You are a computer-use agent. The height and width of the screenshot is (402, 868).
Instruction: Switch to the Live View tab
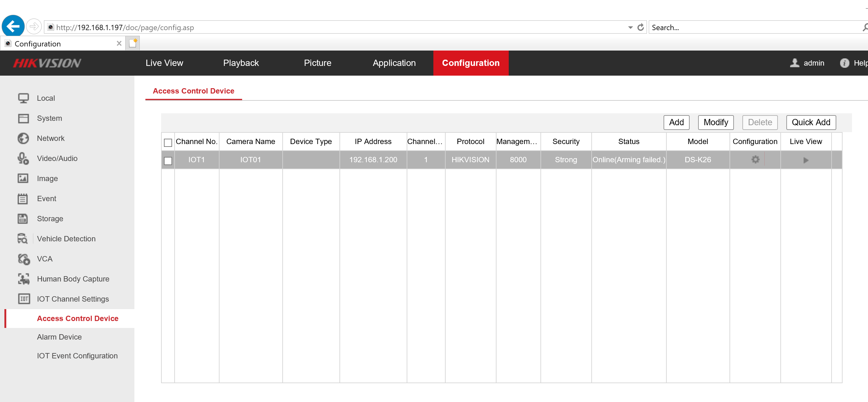(x=164, y=62)
